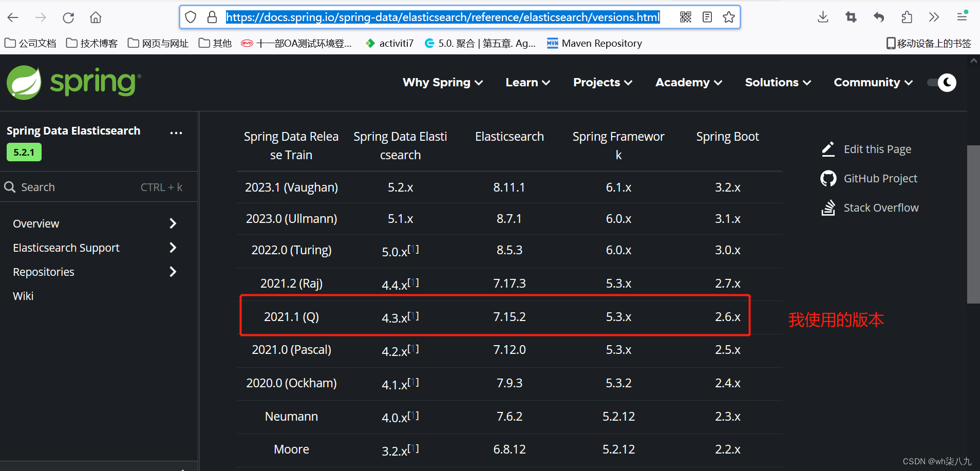Click footnote [1] next to 4.4.x

413,282
